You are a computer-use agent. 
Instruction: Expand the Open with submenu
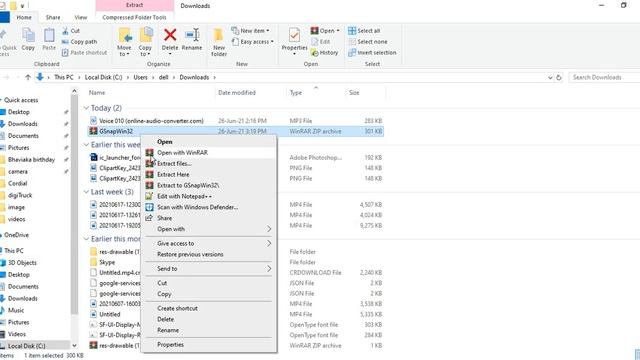(269, 229)
